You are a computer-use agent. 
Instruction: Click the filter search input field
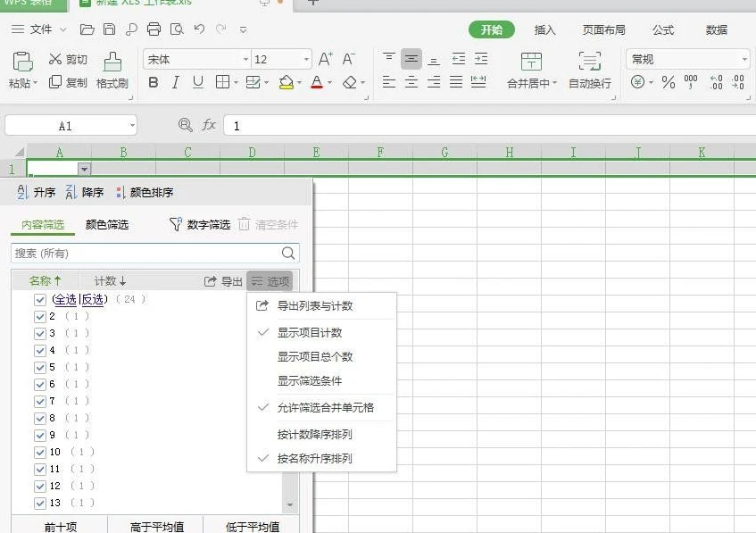coord(155,254)
